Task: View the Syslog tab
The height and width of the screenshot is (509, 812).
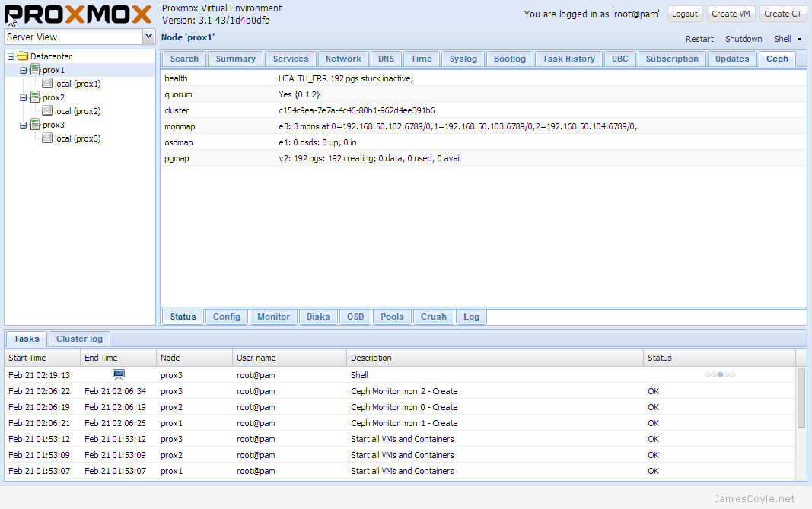Action: pos(463,59)
